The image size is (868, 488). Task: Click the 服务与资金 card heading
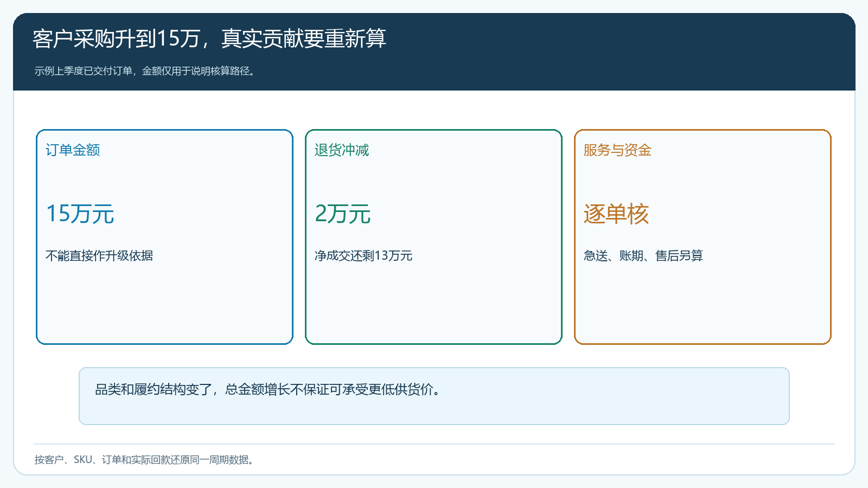click(x=617, y=150)
